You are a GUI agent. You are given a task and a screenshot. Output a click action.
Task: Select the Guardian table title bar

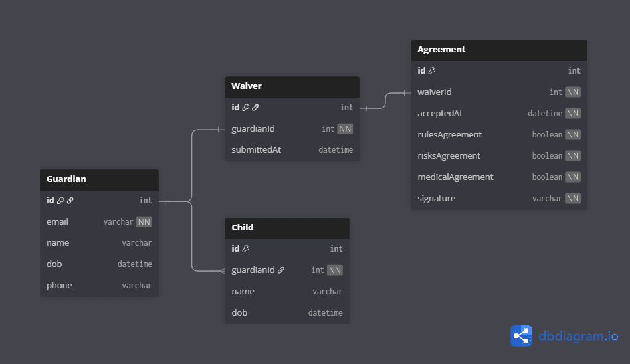pyautogui.click(x=99, y=179)
